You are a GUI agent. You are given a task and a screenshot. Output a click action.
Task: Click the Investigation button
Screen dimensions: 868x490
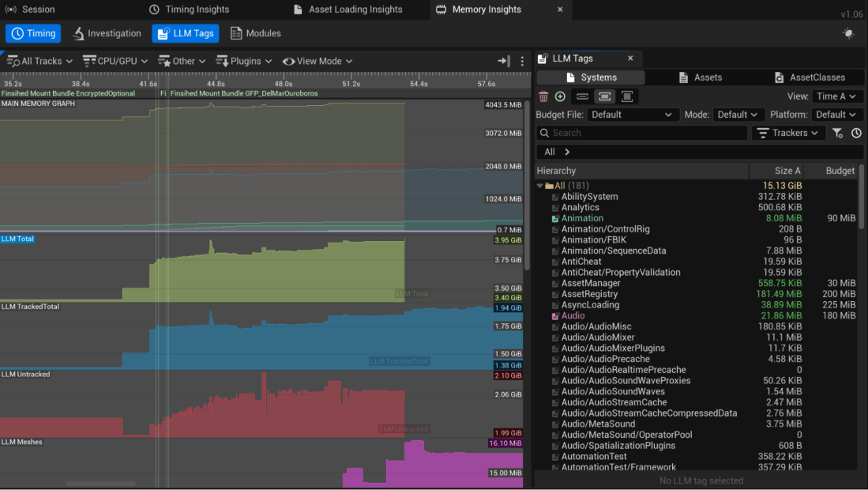(x=107, y=33)
